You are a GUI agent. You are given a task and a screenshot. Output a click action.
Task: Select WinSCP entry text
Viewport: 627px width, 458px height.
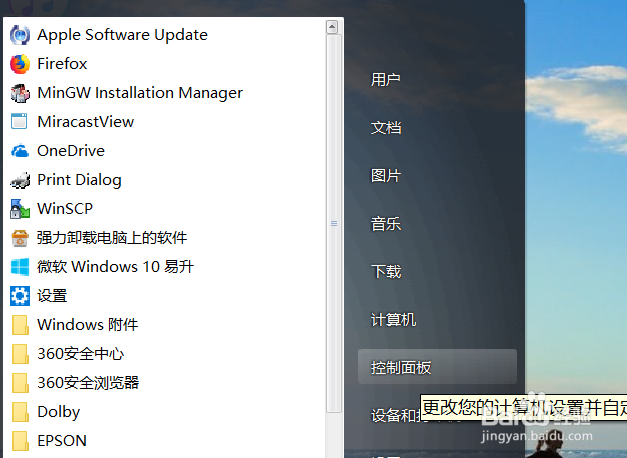65,209
